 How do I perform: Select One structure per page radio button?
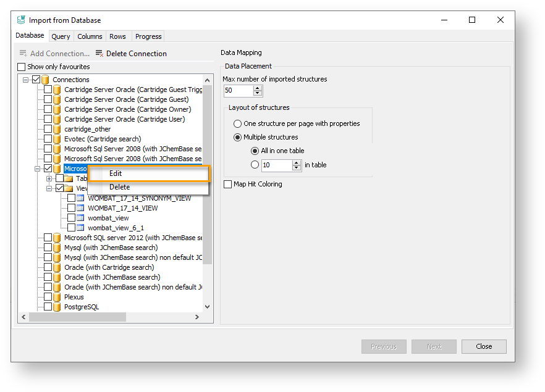click(x=238, y=123)
